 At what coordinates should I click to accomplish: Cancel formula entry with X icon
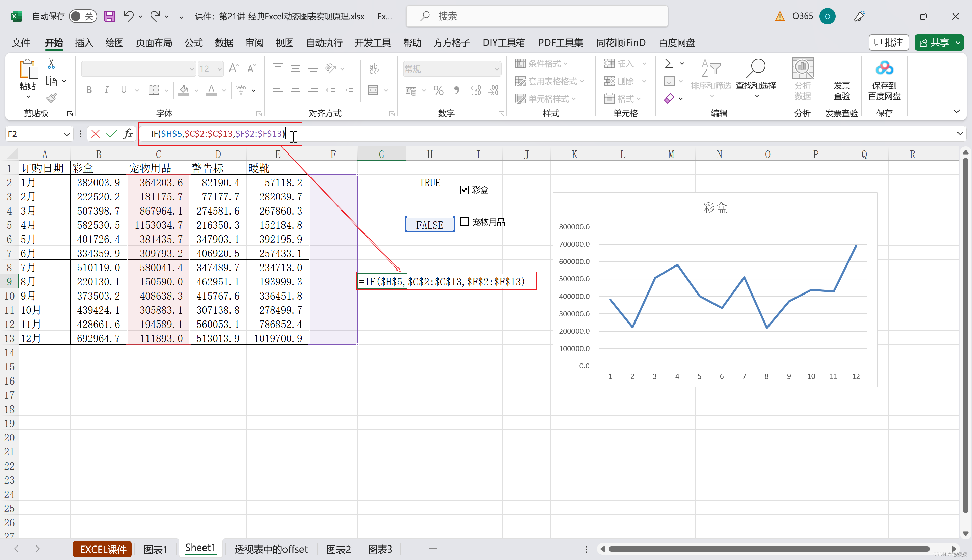click(x=96, y=134)
